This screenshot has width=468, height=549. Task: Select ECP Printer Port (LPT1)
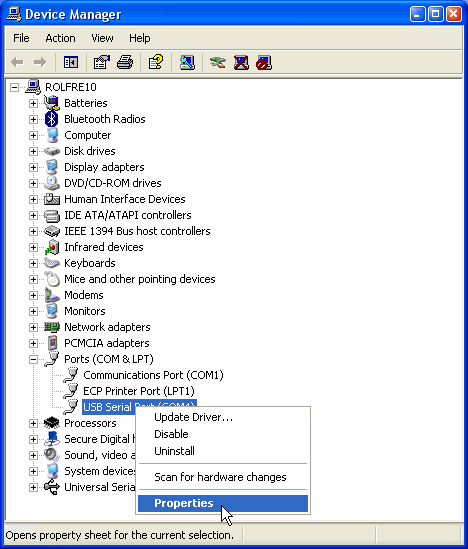tap(139, 391)
